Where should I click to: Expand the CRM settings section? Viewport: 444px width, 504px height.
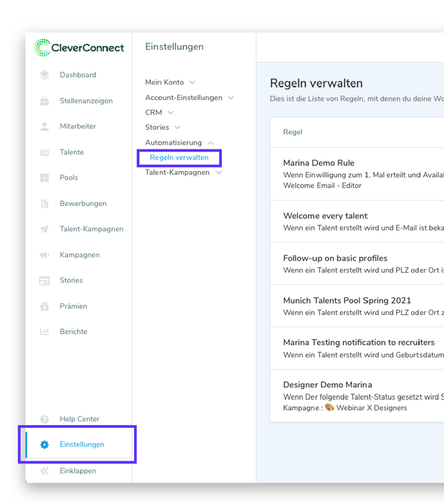(159, 112)
